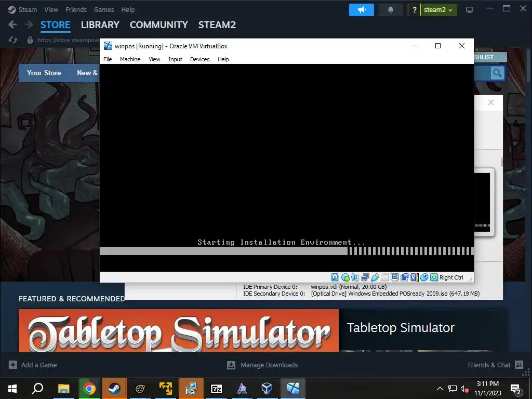Click the audio speaker icon in VirtualBox status bar
Screen dimensions: 532x399
[x=355, y=277]
